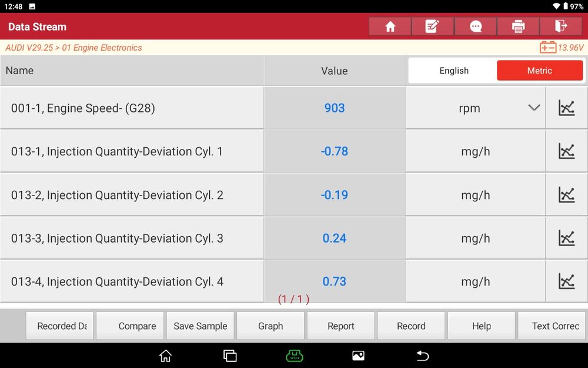Start recording with the Record button

coord(411,326)
